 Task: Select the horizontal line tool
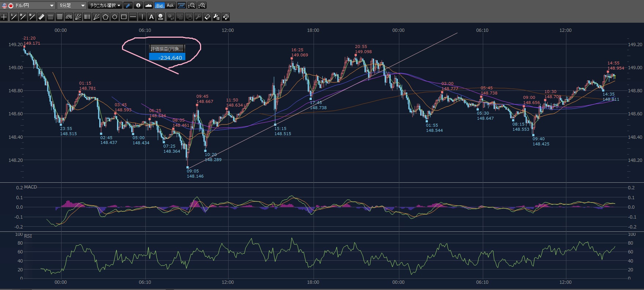tap(133, 17)
